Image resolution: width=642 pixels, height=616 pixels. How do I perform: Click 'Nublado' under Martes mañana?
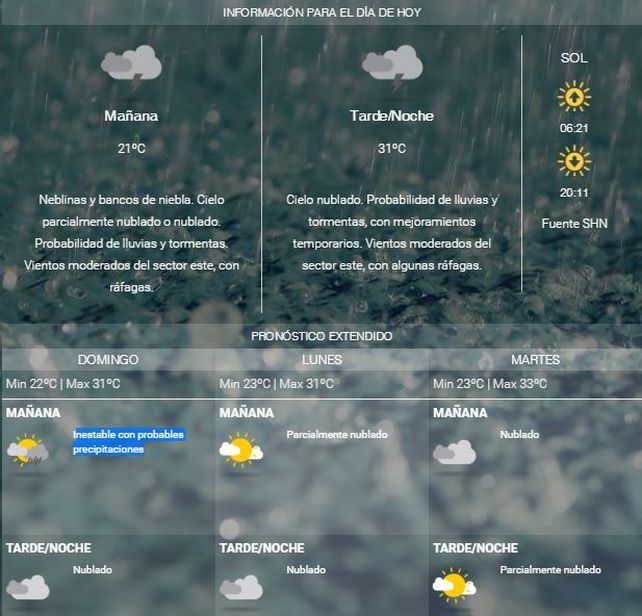[x=520, y=435]
